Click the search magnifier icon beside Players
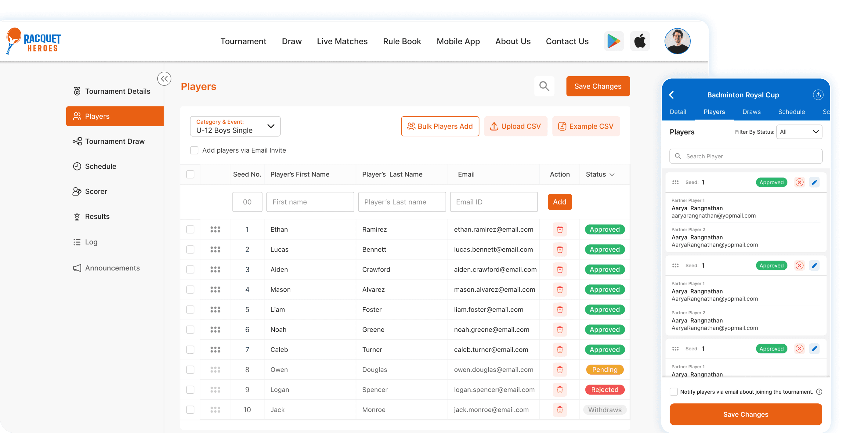The height and width of the screenshot is (433, 868). (x=544, y=86)
